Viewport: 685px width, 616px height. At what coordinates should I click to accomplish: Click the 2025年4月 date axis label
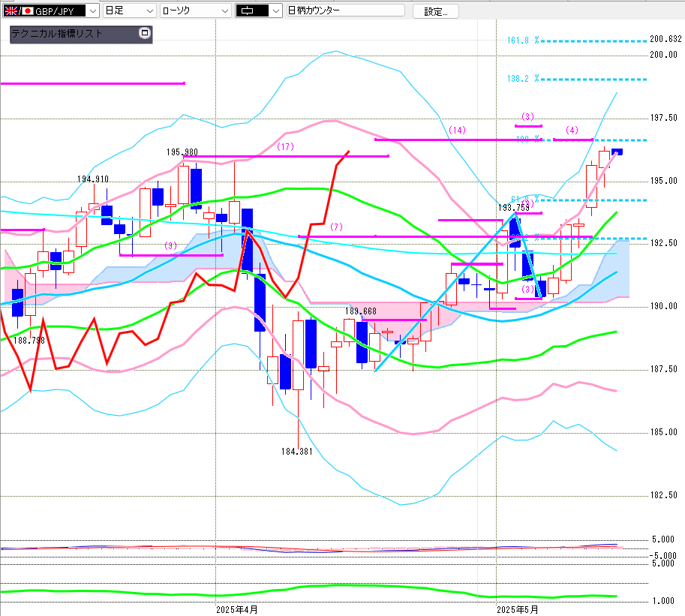[237, 609]
